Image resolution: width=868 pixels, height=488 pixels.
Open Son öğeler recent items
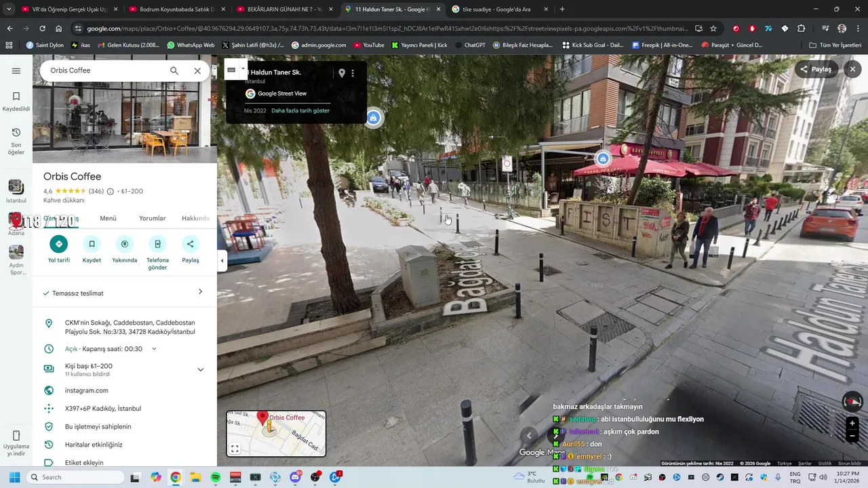click(16, 141)
